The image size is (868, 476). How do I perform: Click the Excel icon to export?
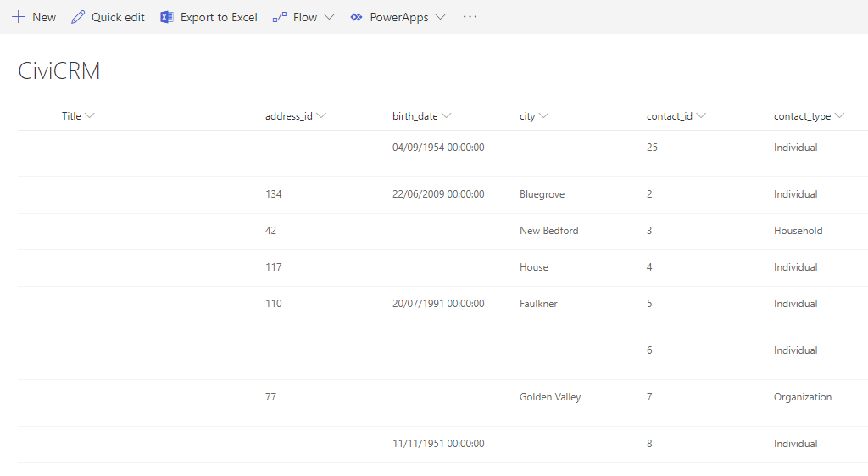click(167, 17)
